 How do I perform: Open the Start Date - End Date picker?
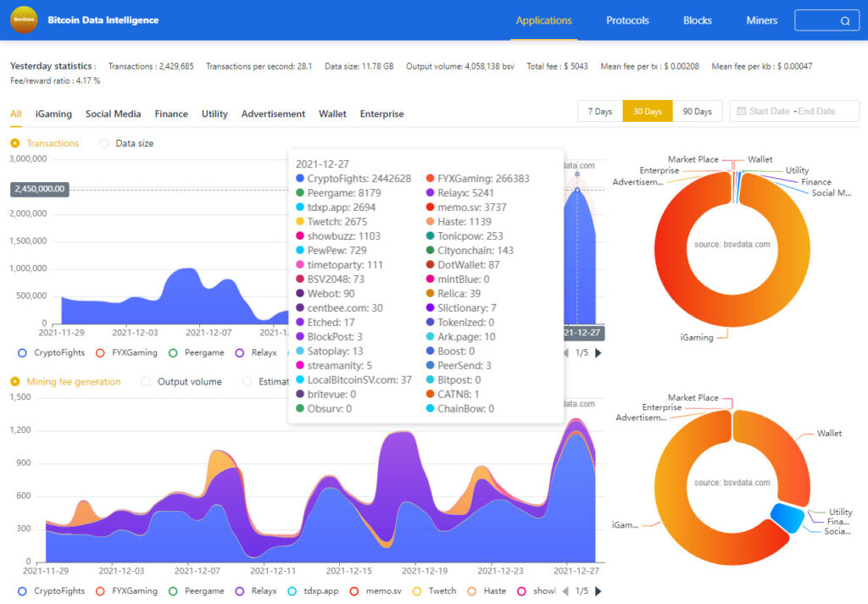coord(794,111)
